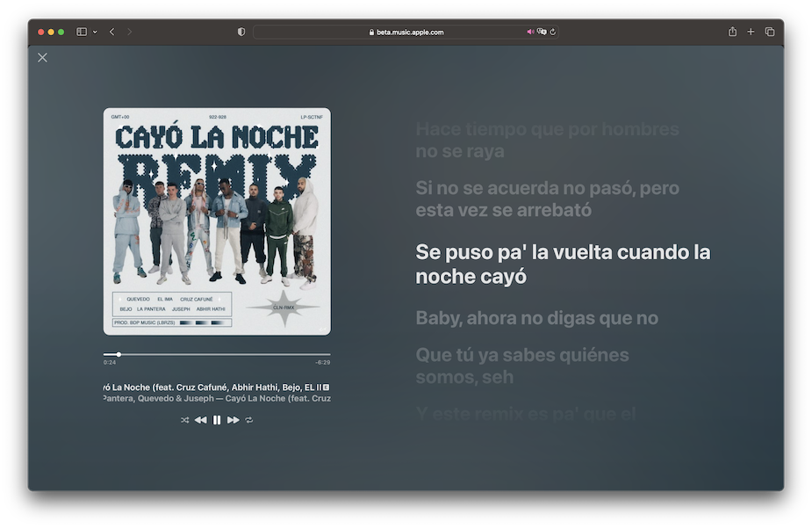The width and height of the screenshot is (812, 528).
Task: Close the full-screen lyrics view
Action: (42, 57)
